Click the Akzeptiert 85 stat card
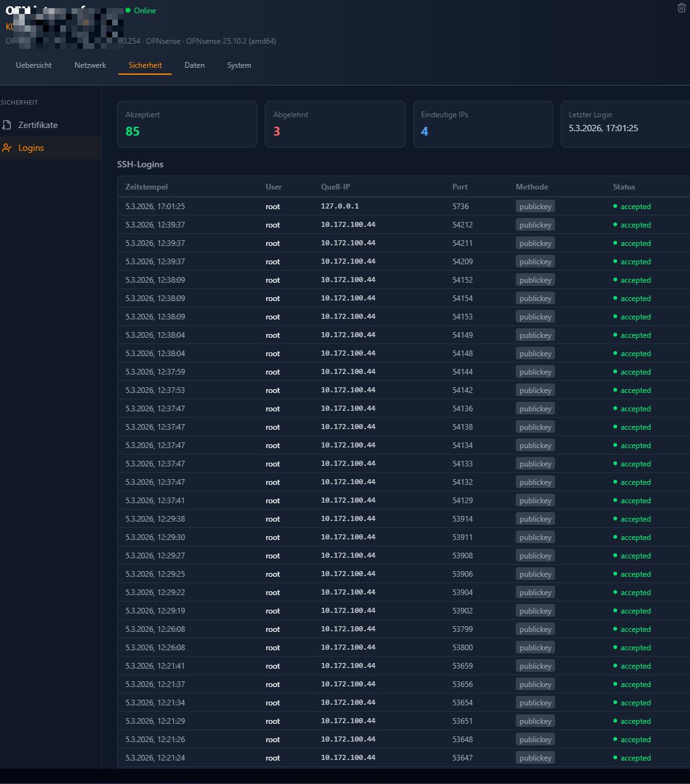The width and height of the screenshot is (690, 784). 187,124
